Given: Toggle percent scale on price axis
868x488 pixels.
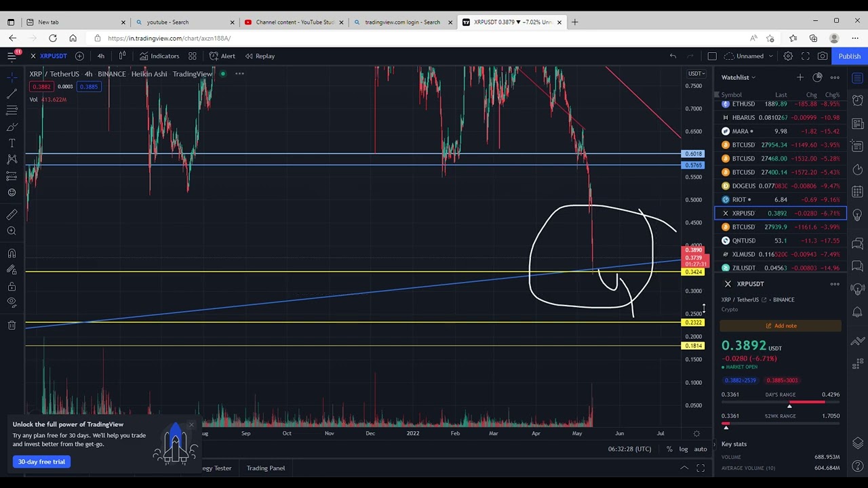Looking at the screenshot, I should click(x=669, y=449).
